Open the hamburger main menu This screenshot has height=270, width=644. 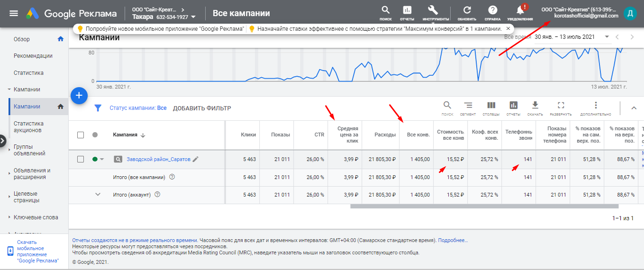pyautogui.click(x=14, y=13)
